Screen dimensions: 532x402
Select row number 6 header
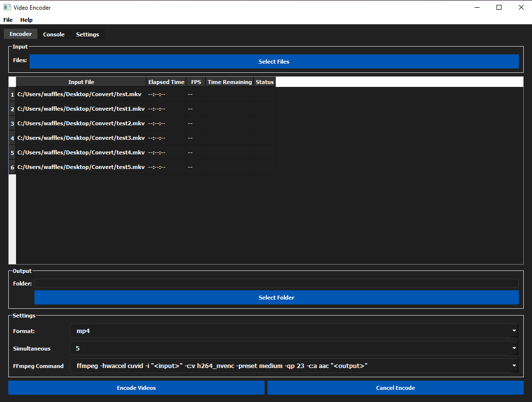[12, 167]
